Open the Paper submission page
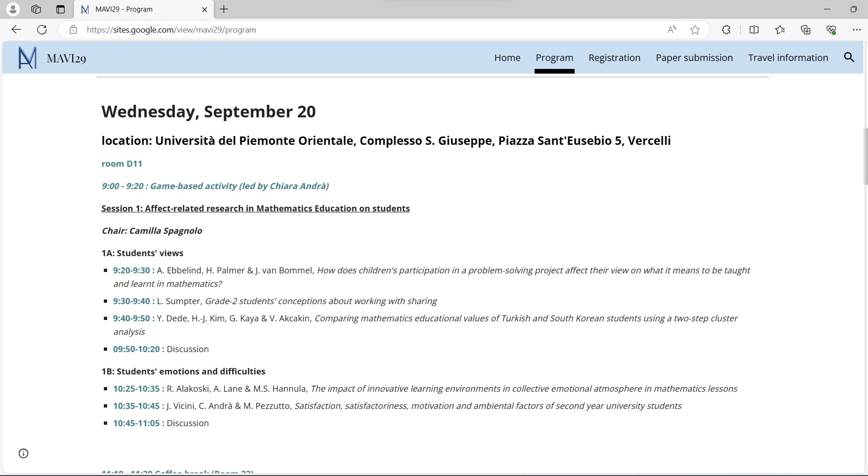Image resolution: width=868 pixels, height=476 pixels. pyautogui.click(x=694, y=58)
